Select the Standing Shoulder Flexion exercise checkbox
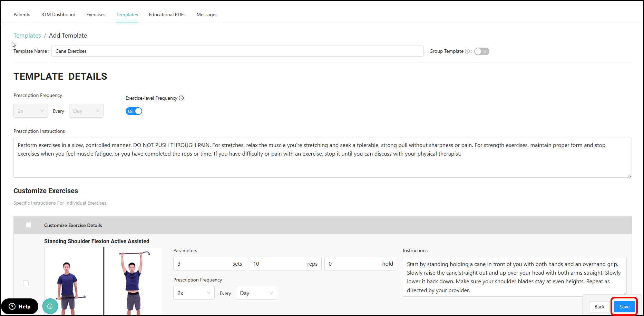This screenshot has height=316, width=644. [x=26, y=283]
